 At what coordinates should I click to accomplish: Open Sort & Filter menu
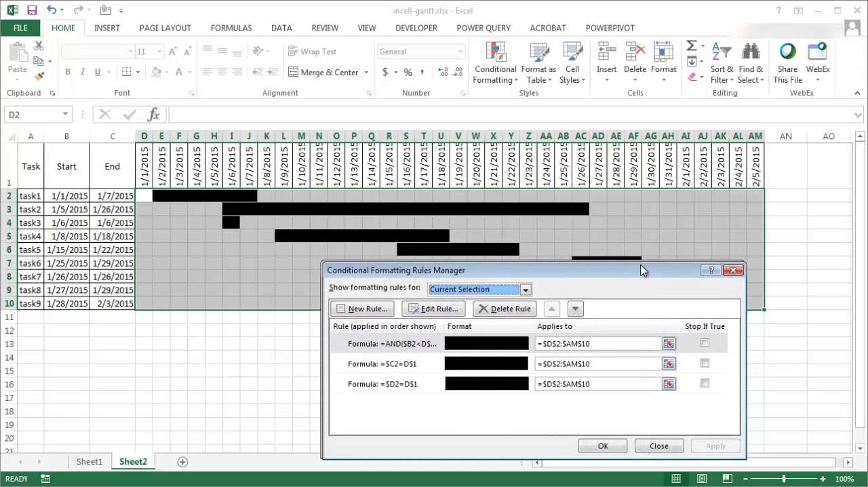click(722, 63)
